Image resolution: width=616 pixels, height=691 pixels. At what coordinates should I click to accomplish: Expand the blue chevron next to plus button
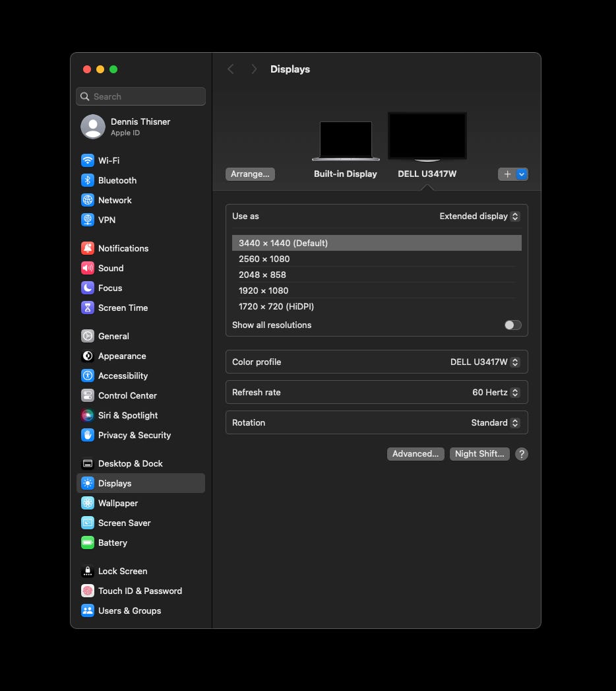coord(522,174)
